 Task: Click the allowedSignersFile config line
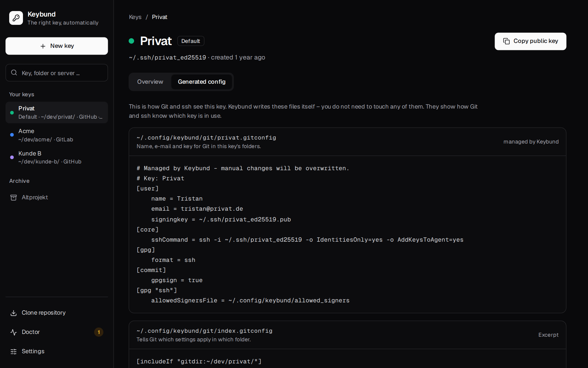coord(250,301)
